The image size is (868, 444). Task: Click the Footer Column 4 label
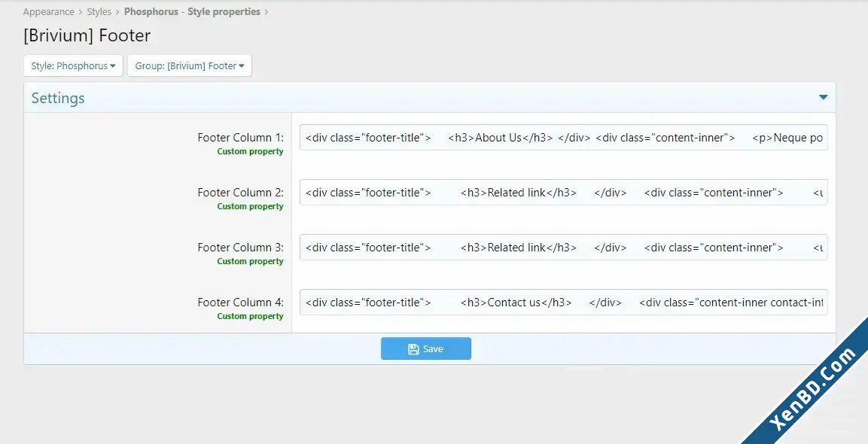coord(240,302)
